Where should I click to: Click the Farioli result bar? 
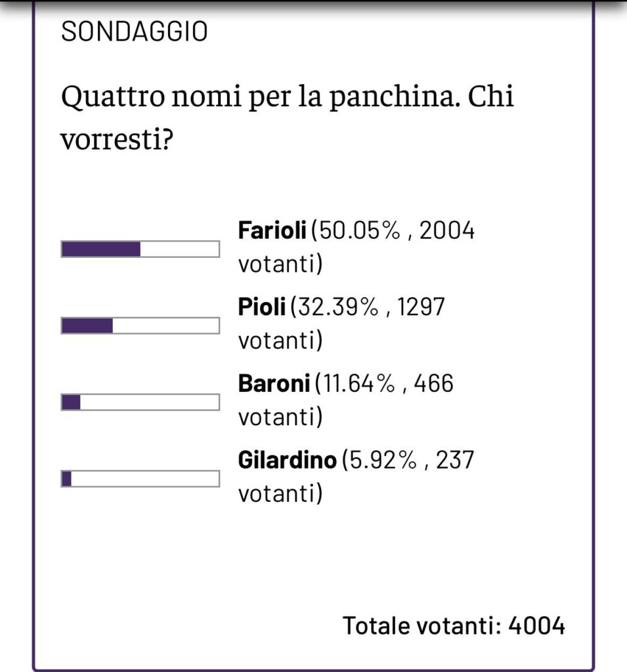click(141, 249)
